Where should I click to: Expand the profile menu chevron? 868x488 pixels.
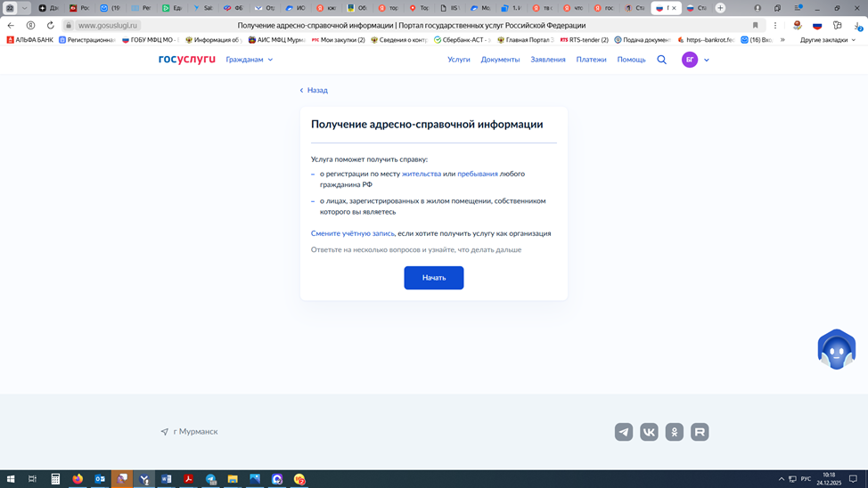pos(707,60)
